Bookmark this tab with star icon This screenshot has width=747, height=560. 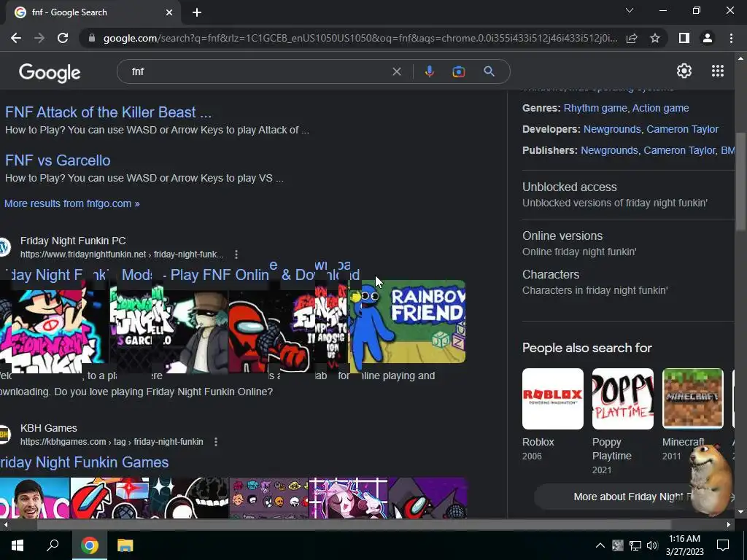(655, 38)
